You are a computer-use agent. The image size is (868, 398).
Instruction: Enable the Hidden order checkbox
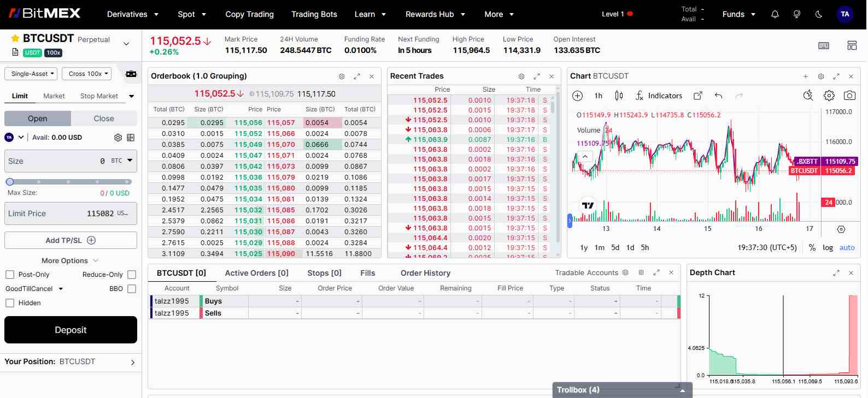[x=10, y=303]
